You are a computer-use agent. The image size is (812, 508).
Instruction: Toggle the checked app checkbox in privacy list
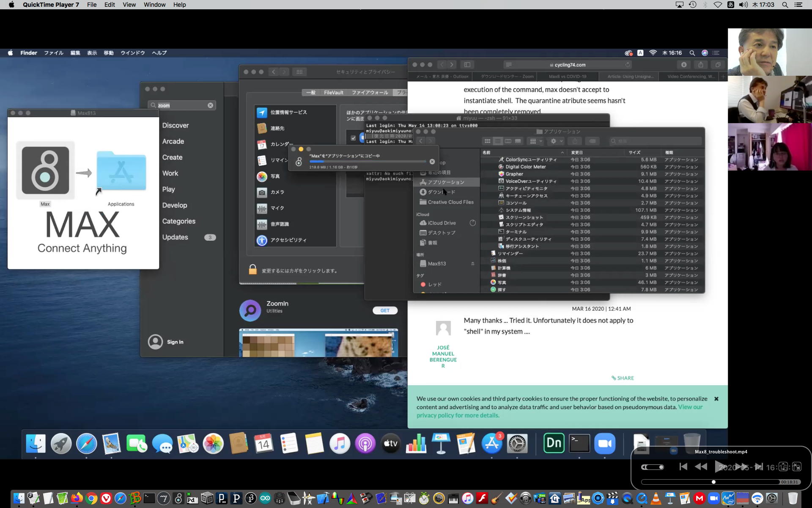pos(354,138)
